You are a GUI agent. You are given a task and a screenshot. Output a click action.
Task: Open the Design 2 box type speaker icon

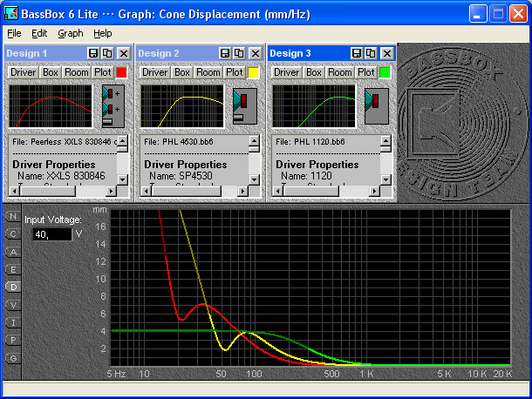[245, 106]
